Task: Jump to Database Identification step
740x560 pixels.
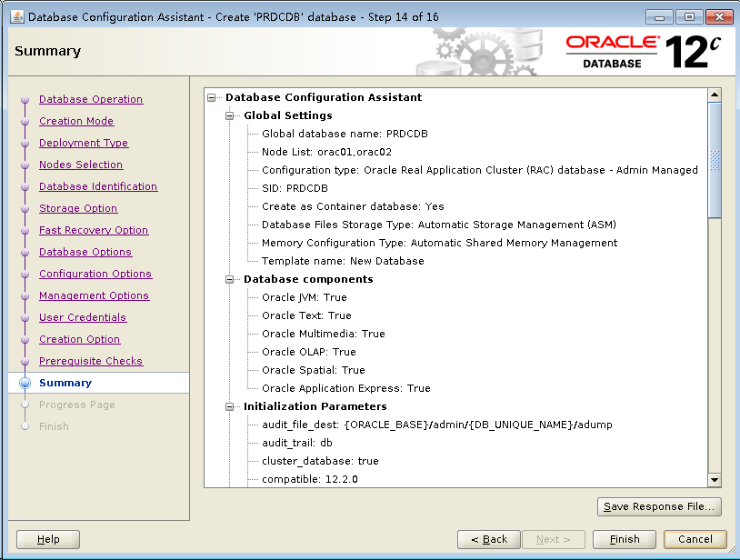Action: point(98,186)
